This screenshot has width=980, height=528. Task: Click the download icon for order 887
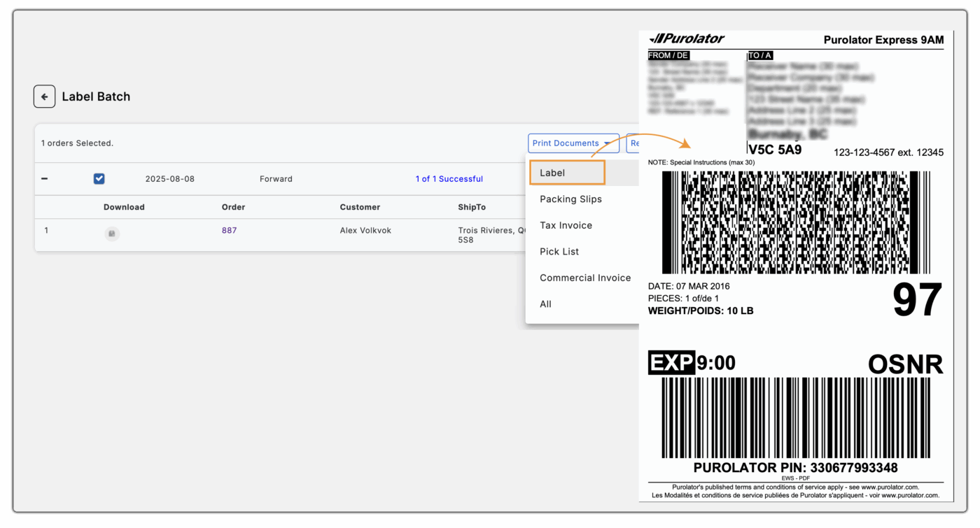112,233
